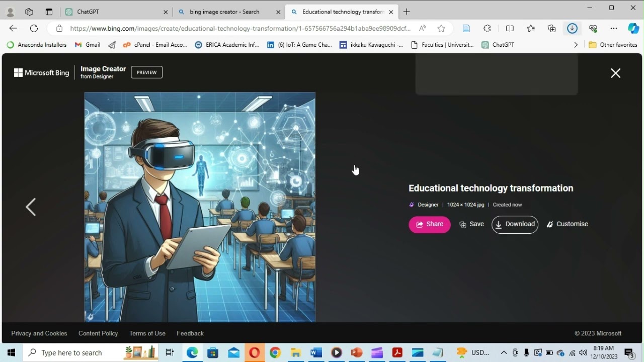
Task: Open the Downloads icon in toolbar
Action: click(x=572, y=28)
